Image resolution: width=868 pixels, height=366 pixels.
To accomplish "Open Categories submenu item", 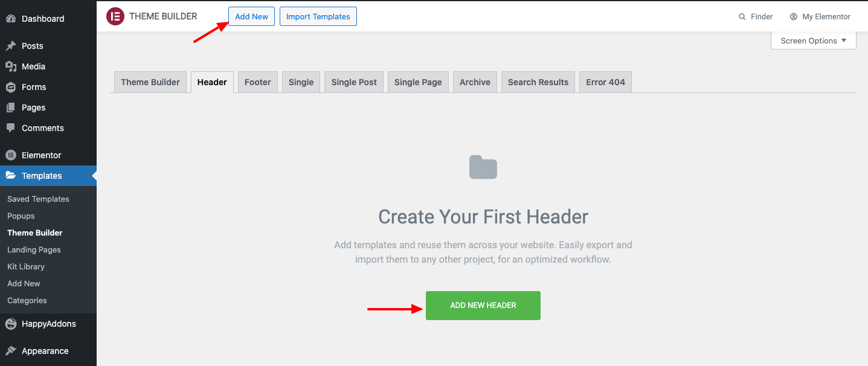I will point(27,300).
